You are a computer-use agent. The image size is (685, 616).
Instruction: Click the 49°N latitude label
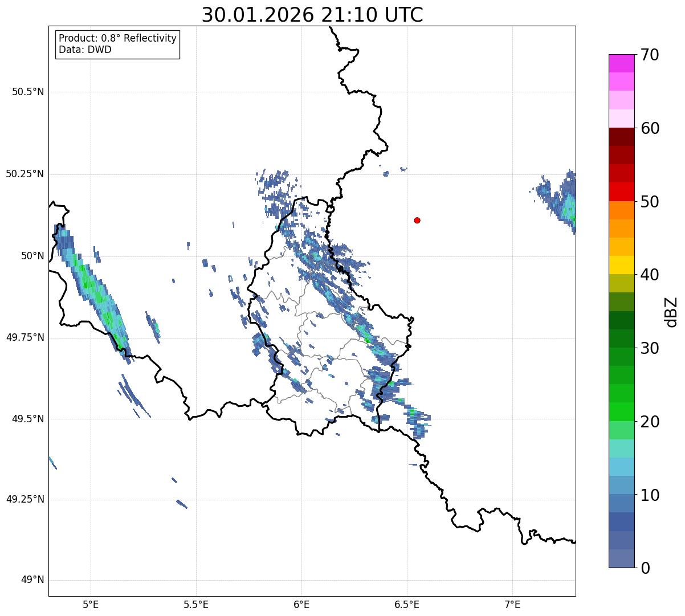click(x=32, y=580)
